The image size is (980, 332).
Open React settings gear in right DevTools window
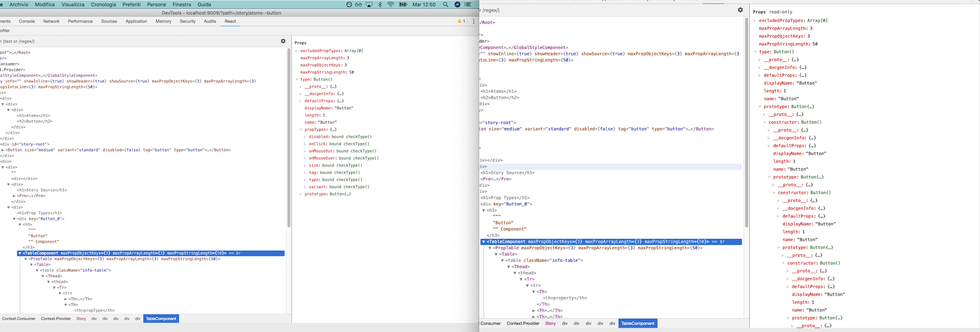pyautogui.click(x=740, y=10)
